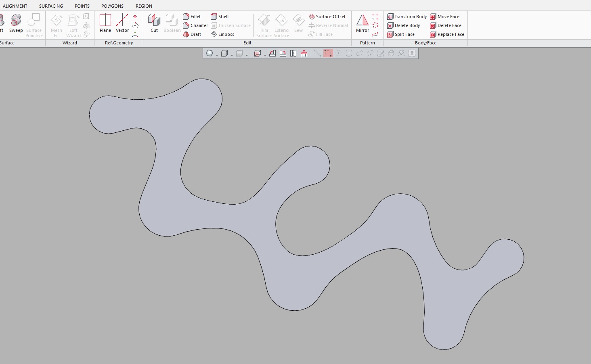Click the Replace Face button

(x=447, y=34)
